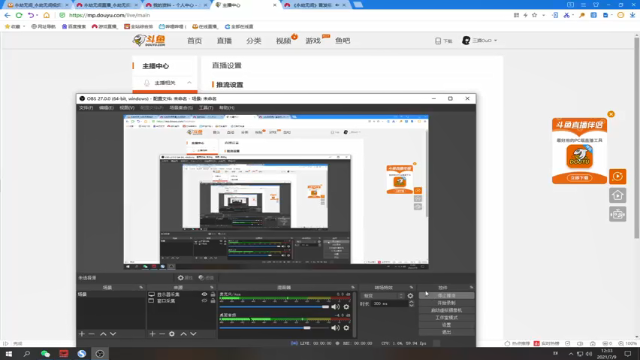
Task: Toggle lock on the display capture source
Action: 213,294
